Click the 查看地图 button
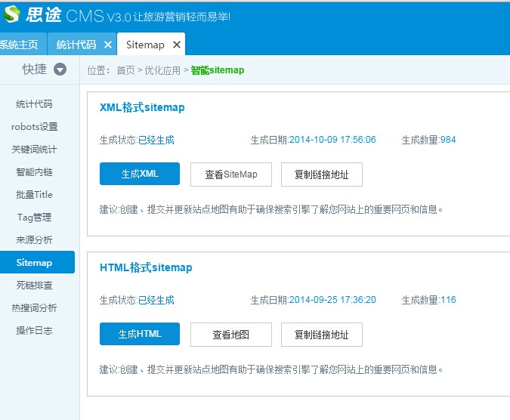 [231, 334]
